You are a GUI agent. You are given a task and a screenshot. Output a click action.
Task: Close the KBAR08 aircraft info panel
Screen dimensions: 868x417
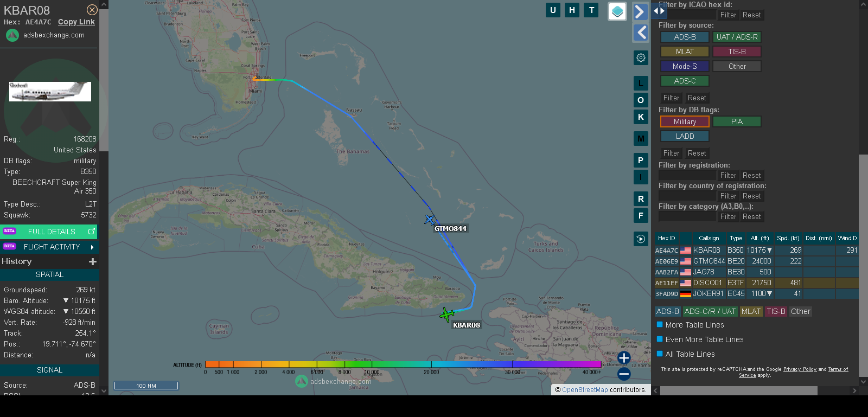(x=92, y=10)
